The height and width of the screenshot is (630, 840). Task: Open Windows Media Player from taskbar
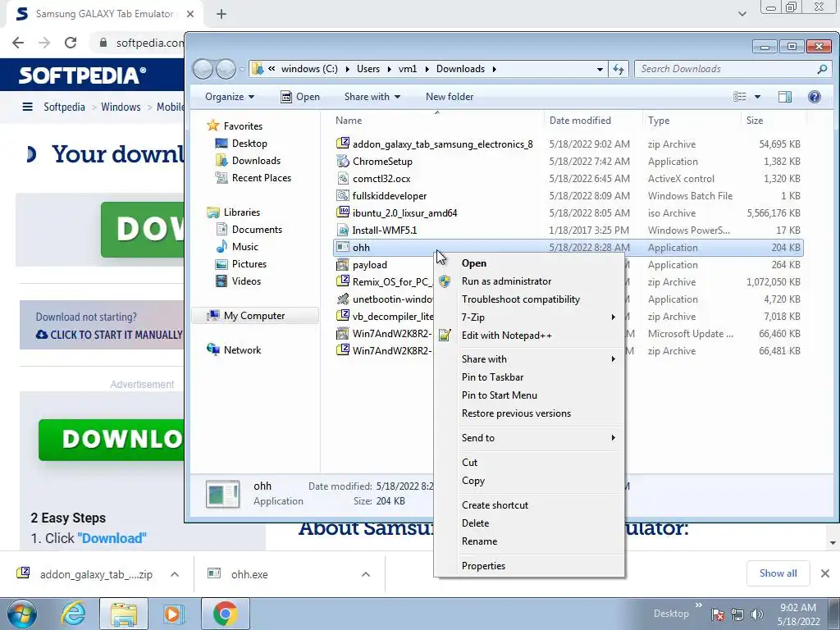coord(174,614)
